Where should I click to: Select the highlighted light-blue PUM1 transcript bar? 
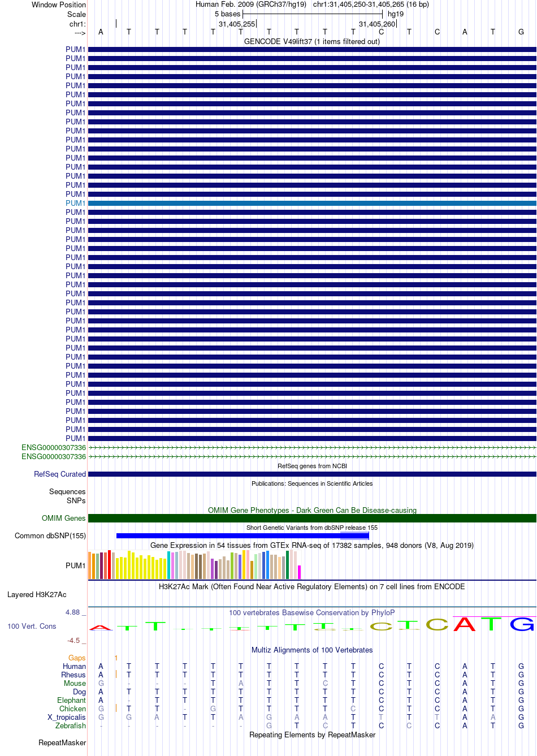(312, 203)
